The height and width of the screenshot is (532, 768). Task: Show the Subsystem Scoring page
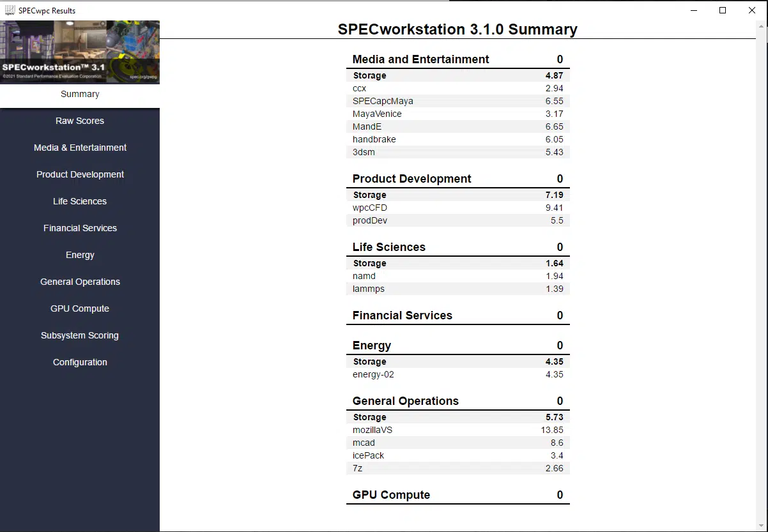coord(80,335)
